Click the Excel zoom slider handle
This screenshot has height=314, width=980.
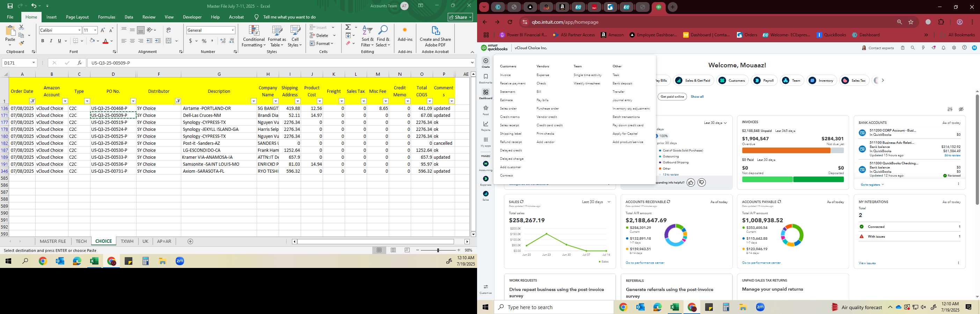coord(438,250)
